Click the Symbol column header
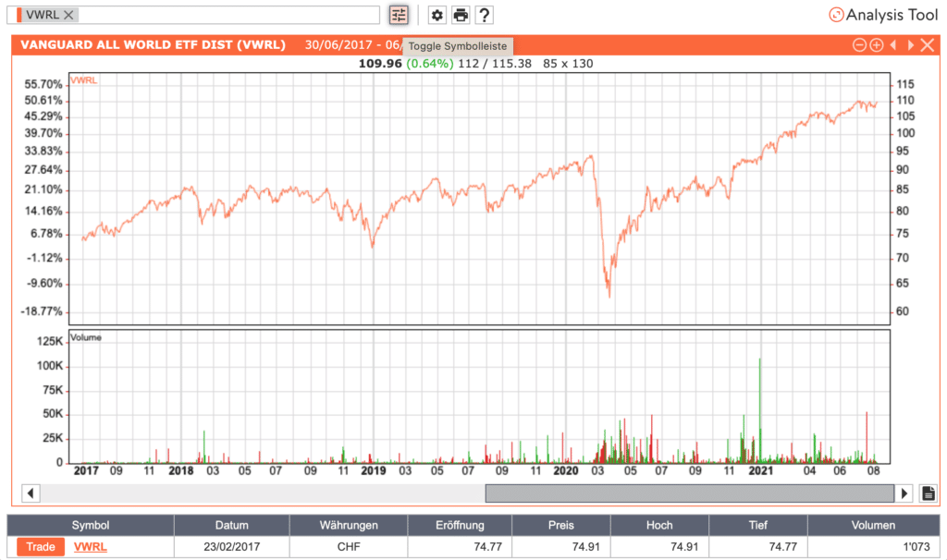Screen dimensions: 947x560 (x=90, y=524)
